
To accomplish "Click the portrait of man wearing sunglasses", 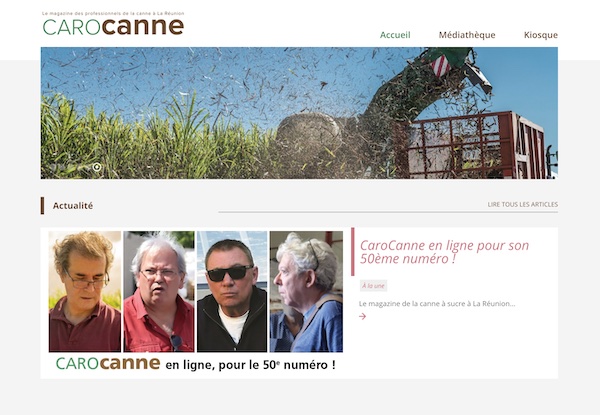I will (232, 291).
